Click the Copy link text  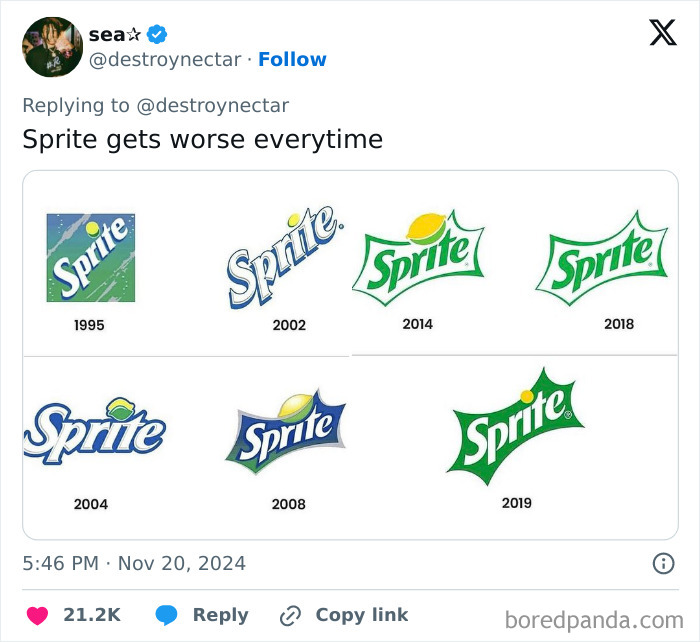361,615
